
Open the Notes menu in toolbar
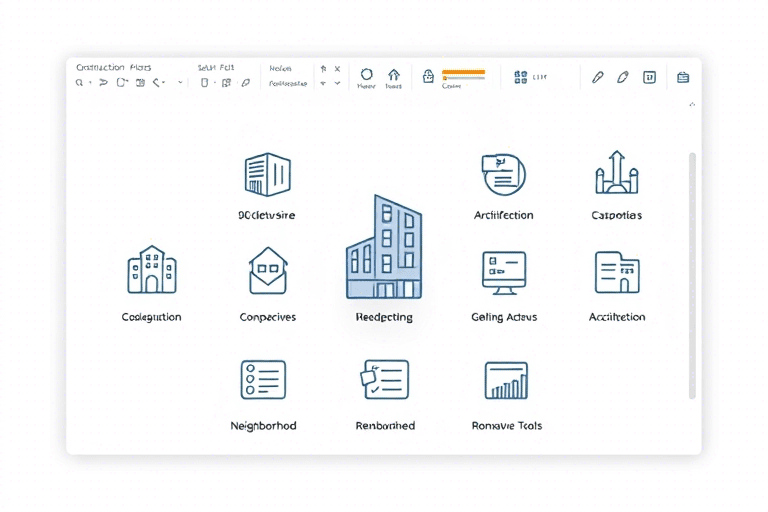pyautogui.click(x=279, y=68)
